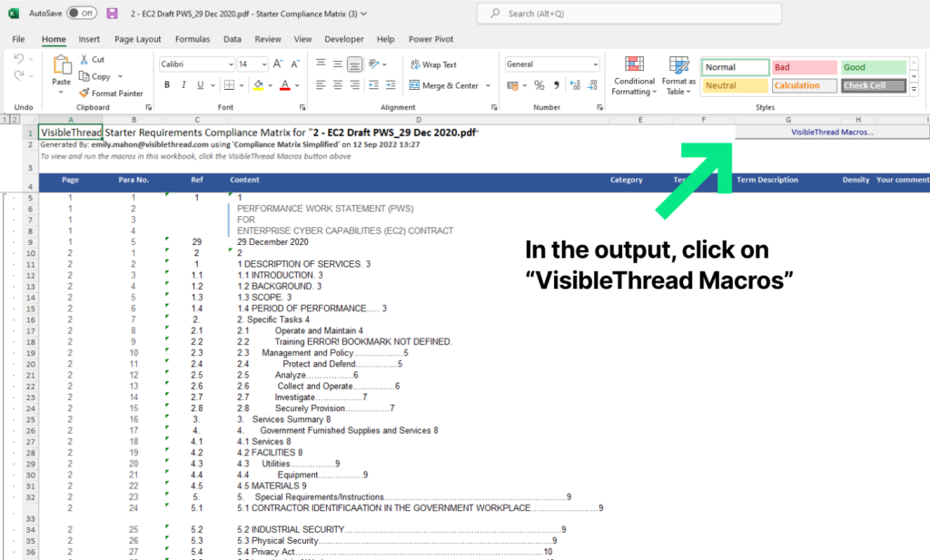Switch to the Insert ribbon tab
The height and width of the screenshot is (560, 930).
89,39
